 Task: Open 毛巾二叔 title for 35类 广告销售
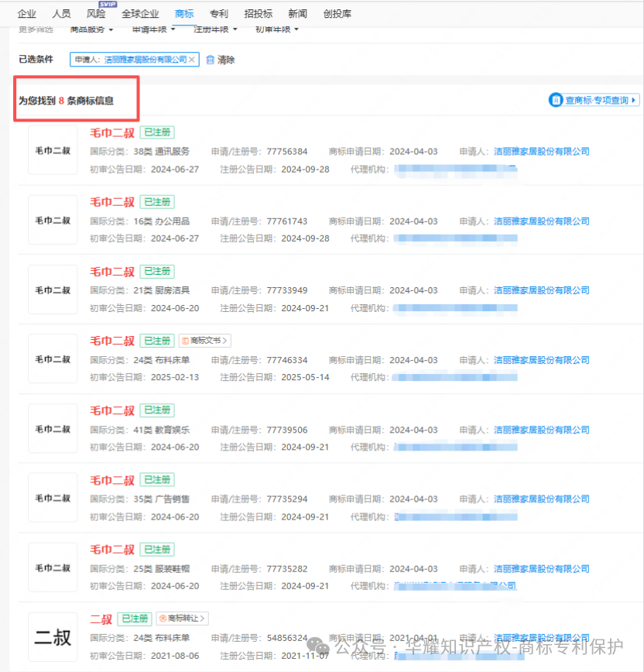[x=112, y=480]
